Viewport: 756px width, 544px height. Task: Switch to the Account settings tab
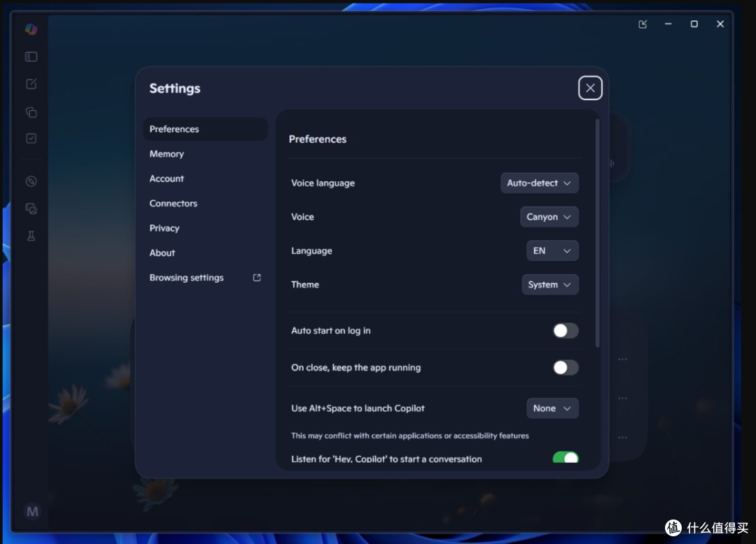pos(205,179)
